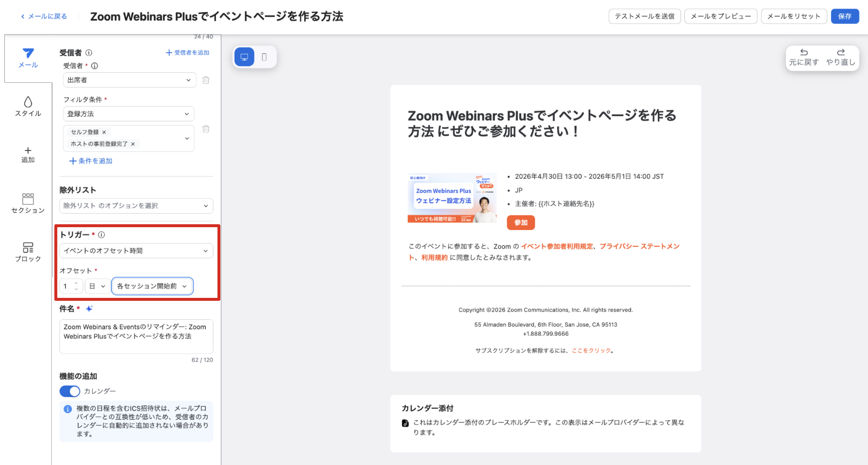Click info icon beside 受信者 heading
868x465 pixels.
point(89,53)
